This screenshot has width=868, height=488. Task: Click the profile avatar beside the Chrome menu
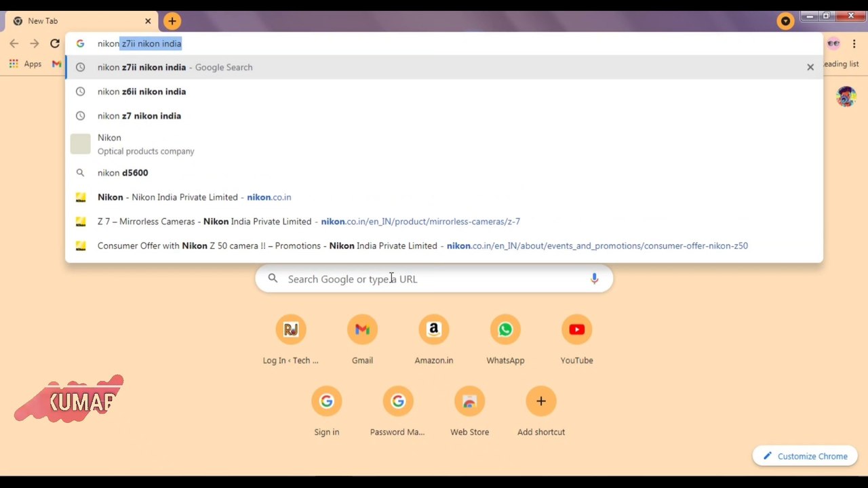coord(833,43)
